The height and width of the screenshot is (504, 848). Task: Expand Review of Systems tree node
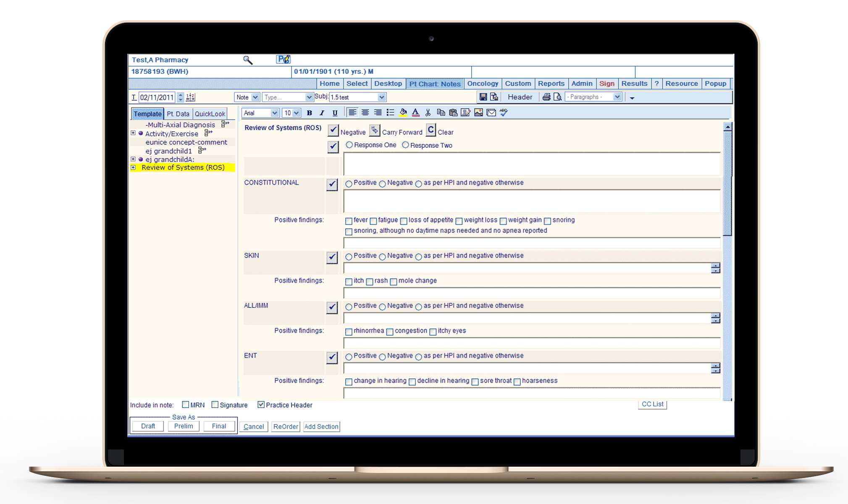point(133,167)
